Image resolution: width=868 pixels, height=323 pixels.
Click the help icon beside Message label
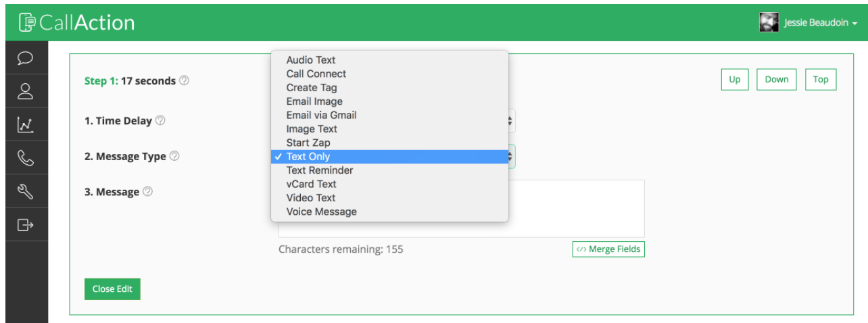pyautogui.click(x=148, y=192)
